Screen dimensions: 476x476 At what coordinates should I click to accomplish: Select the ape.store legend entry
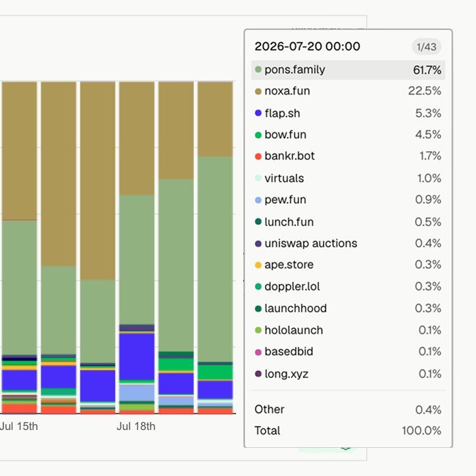pos(348,265)
